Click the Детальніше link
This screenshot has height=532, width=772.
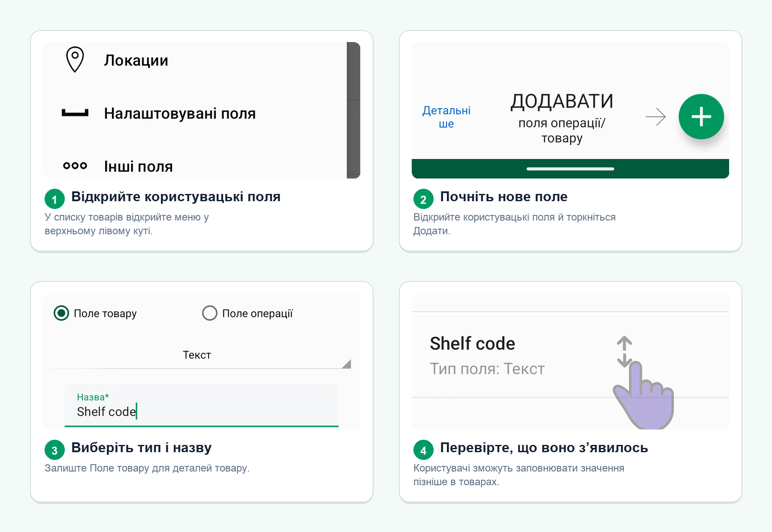tap(446, 117)
